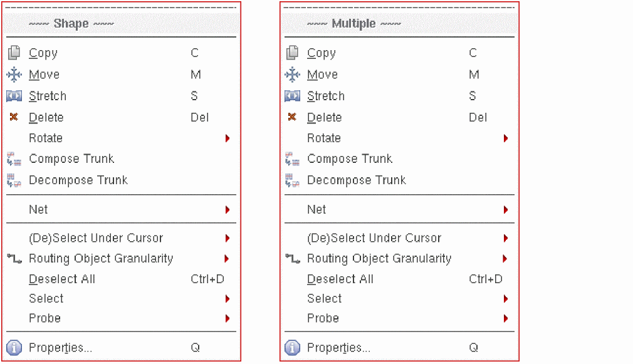Click the Stretch icon in Multiple menu
Screen dimensions: 633x364
292,96
